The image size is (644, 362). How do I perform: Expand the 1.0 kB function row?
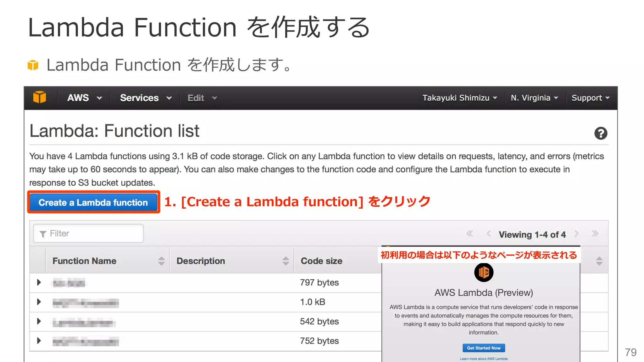(x=39, y=302)
